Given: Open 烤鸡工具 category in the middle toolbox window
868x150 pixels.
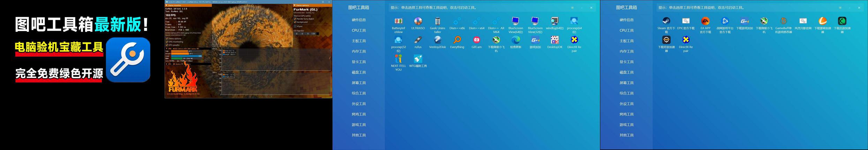Looking at the screenshot, I should click(x=358, y=114).
